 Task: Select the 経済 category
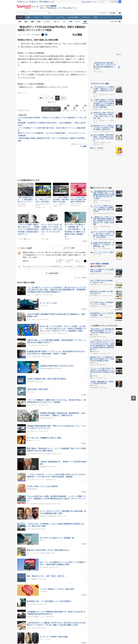click(x=39, y=21)
